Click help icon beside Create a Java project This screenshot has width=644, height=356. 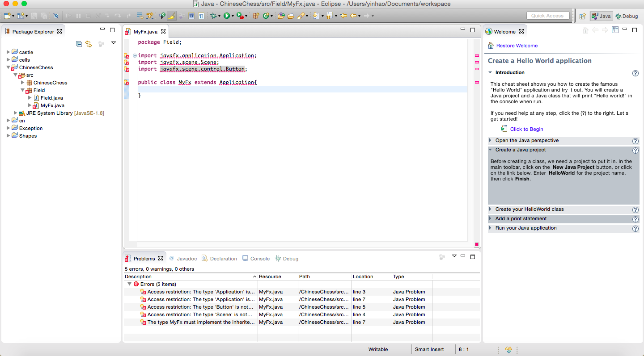[635, 151]
